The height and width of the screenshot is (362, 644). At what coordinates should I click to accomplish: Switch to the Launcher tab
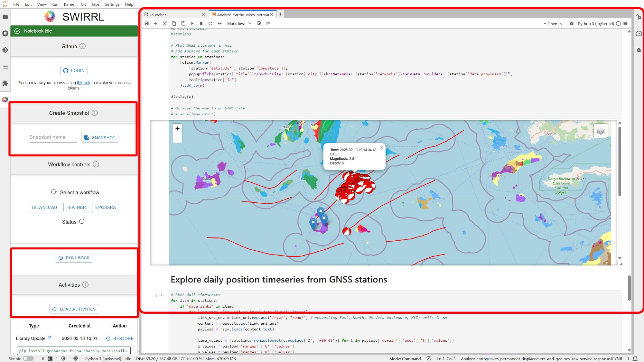(158, 14)
